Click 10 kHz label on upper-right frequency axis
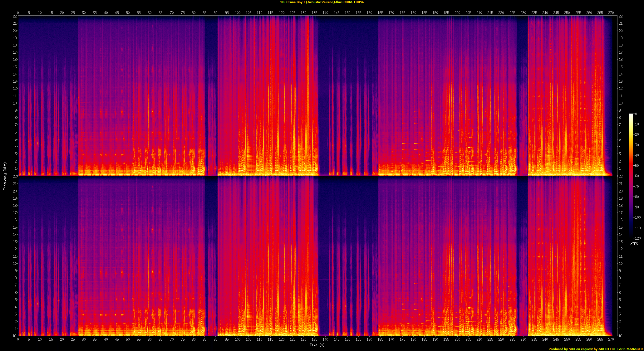The width and height of the screenshot is (644, 351). tap(621, 103)
